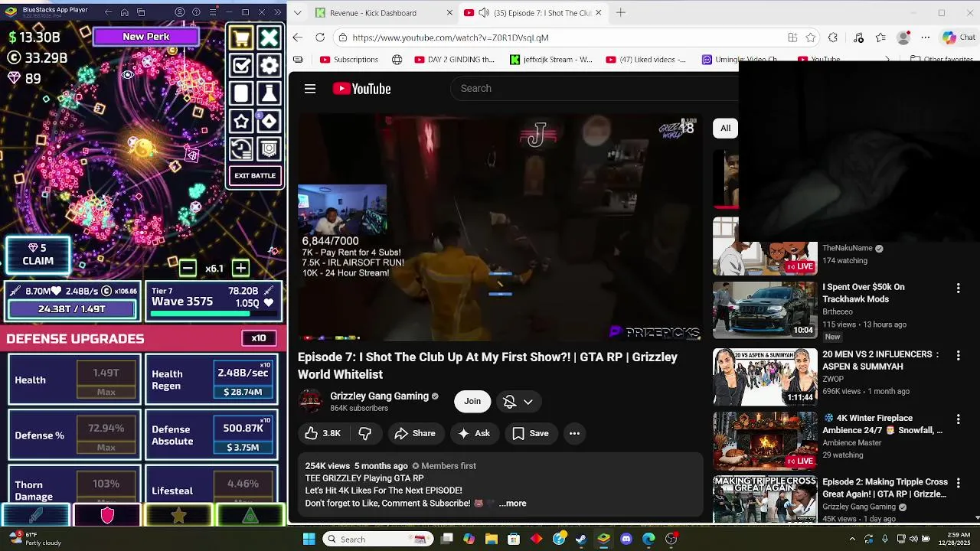Image resolution: width=980 pixels, height=551 pixels.
Task: Open Discord from taskbar
Action: 626,539
